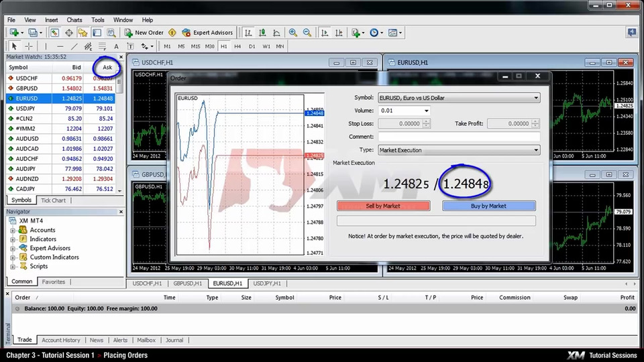Open a new chart from toolbar
Screen dimensions: 644x362
[15, 32]
